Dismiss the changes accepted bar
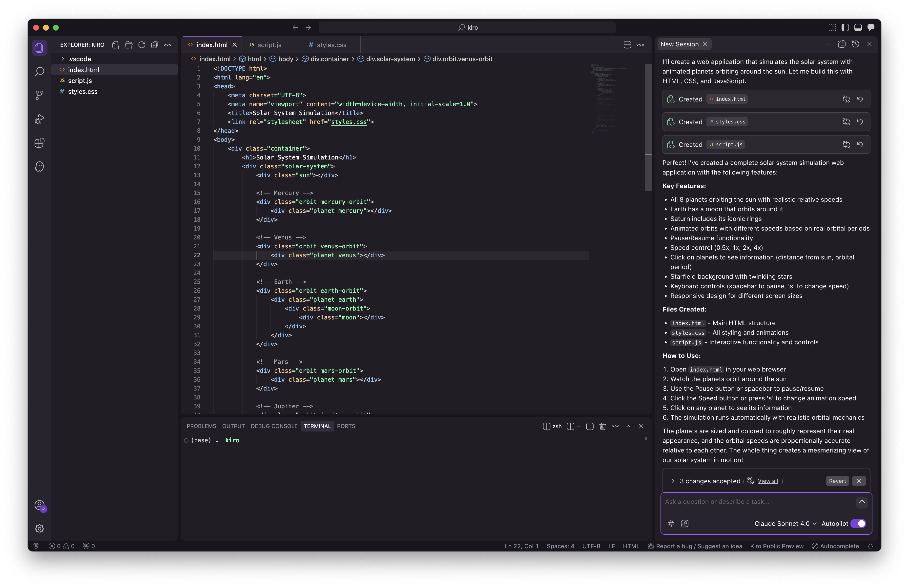Viewport: 909px width, 588px height. (859, 481)
